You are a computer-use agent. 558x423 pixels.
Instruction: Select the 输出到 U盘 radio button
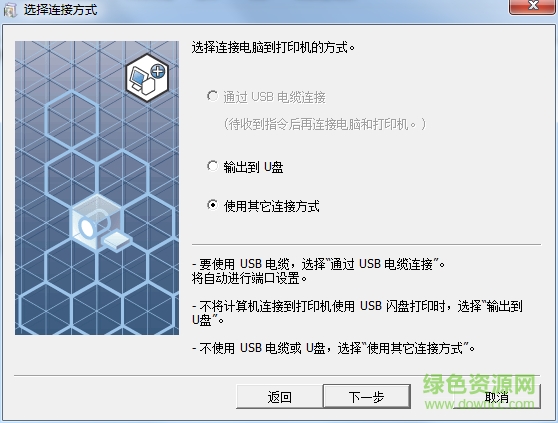[212, 166]
